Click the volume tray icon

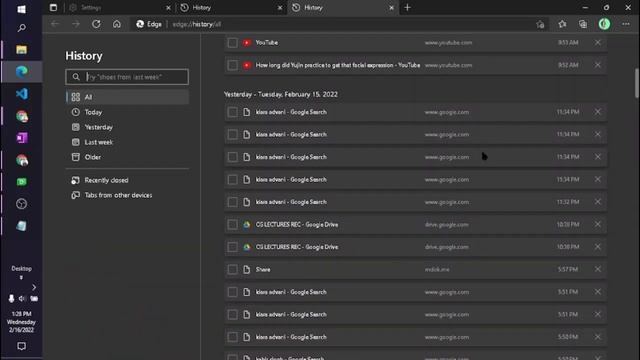click(22, 299)
